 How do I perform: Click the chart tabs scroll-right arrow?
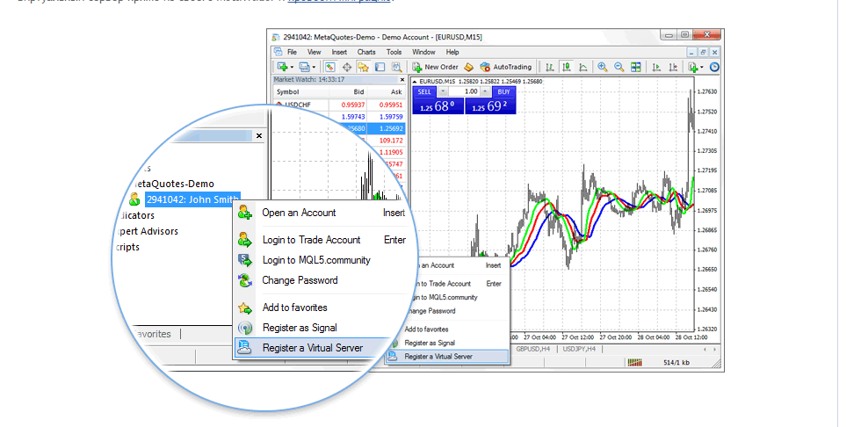tap(716, 350)
